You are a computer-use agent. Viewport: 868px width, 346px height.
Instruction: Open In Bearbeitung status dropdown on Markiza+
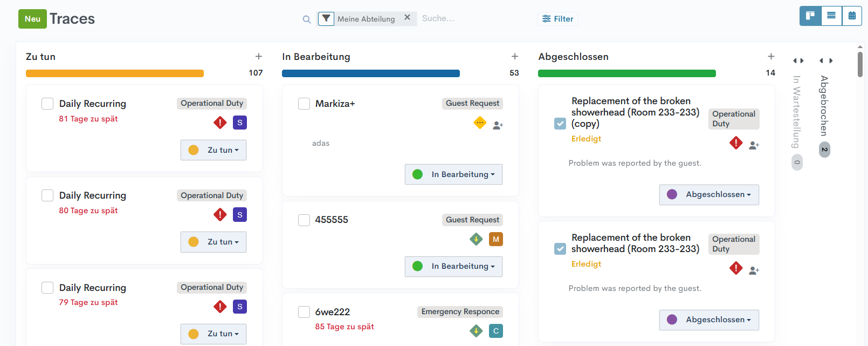(453, 174)
